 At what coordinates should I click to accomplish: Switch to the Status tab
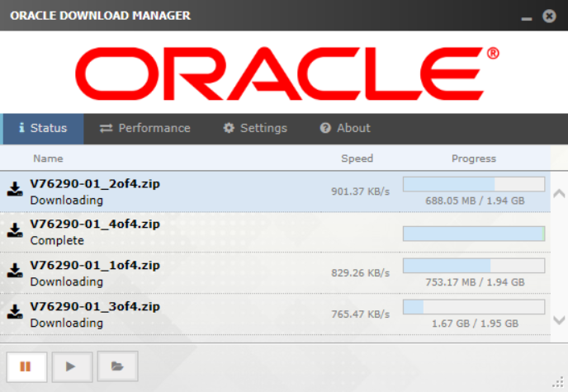(x=43, y=129)
